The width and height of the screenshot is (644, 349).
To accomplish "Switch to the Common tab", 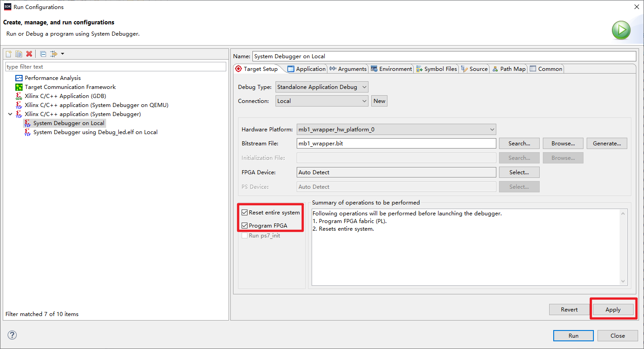I will [x=546, y=69].
